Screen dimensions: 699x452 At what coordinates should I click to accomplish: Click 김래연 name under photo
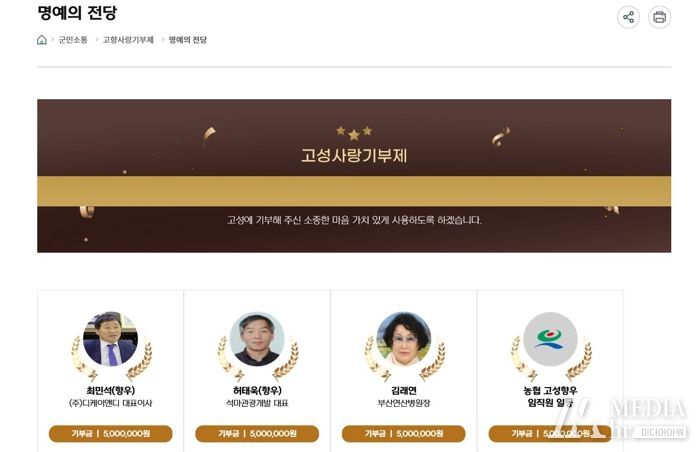tap(404, 390)
